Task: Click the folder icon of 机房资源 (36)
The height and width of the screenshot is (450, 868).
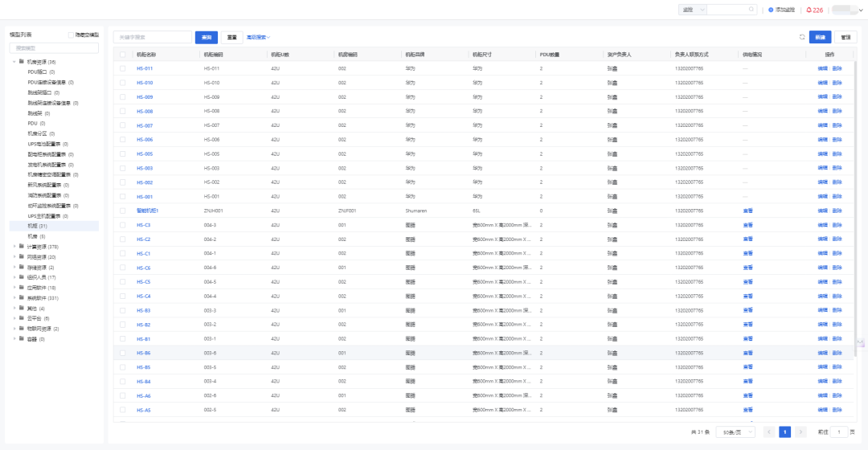Action: (x=22, y=61)
